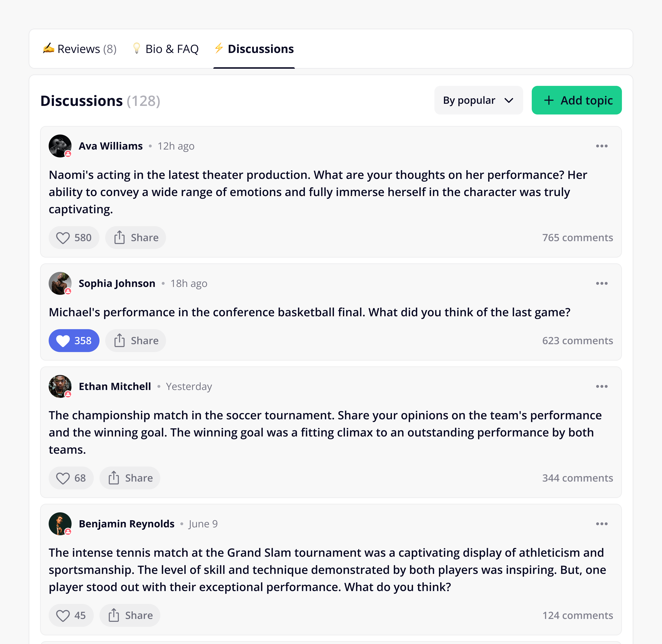Viewport: 662px width, 644px height.
Task: Click the heart icon on Ethan Mitchell's post
Action: 63,478
